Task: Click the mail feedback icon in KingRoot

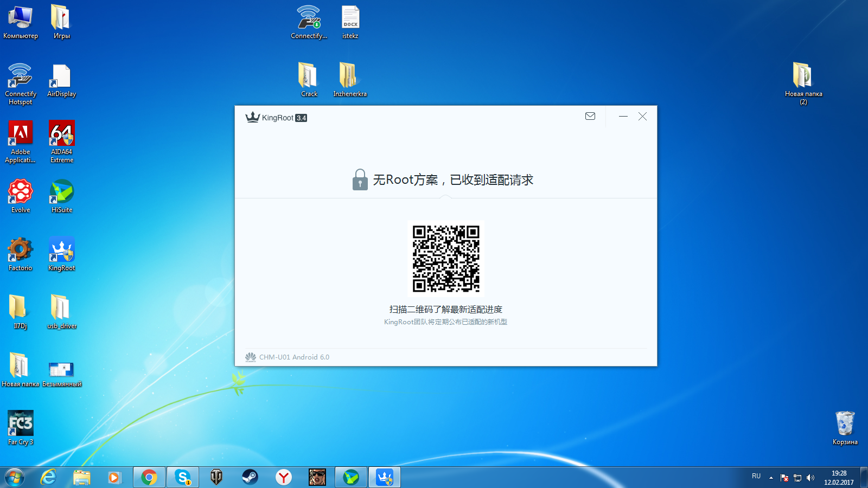Action: [590, 116]
